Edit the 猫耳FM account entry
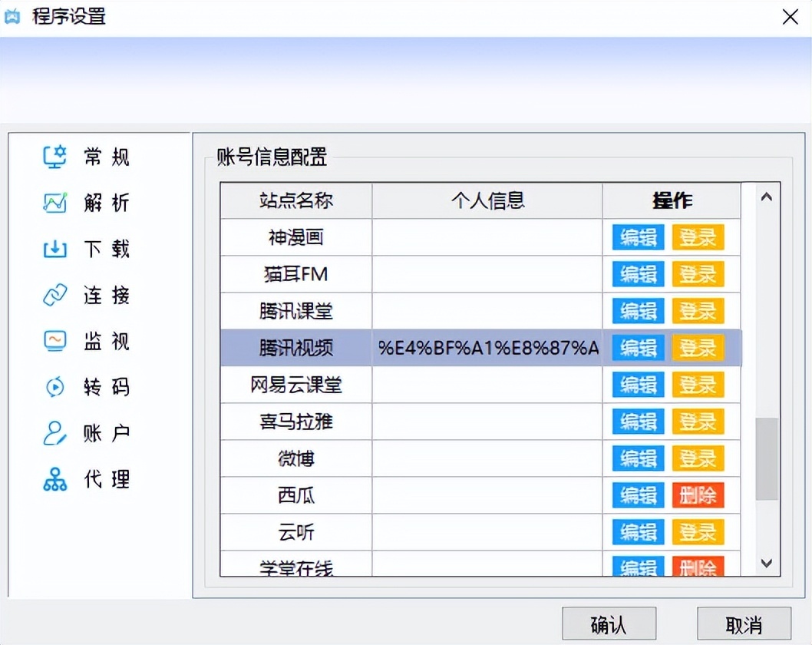Image resolution: width=812 pixels, height=645 pixels. pyautogui.click(x=638, y=274)
